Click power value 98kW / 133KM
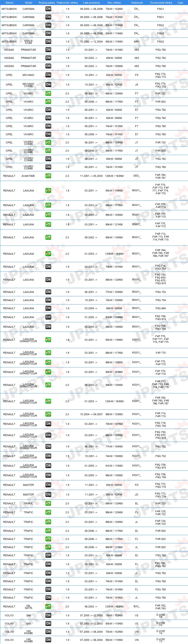Viewport: 188px width, 644px height. (x=114, y=414)
